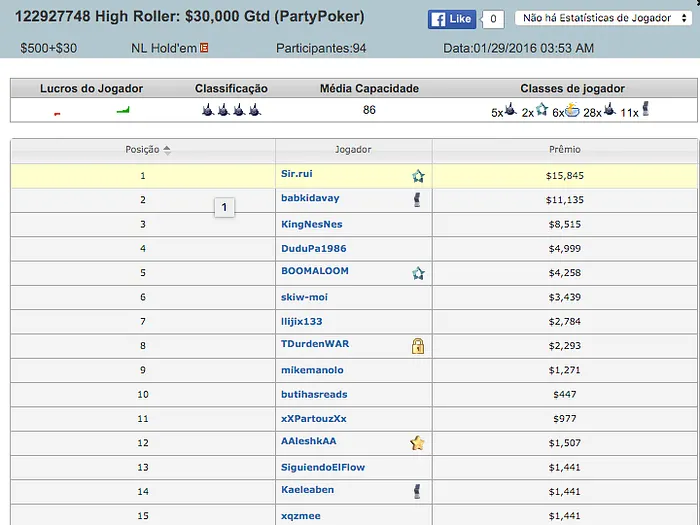Click the statue icon beside babkidavay
This screenshot has height=525, width=700.
click(x=417, y=200)
